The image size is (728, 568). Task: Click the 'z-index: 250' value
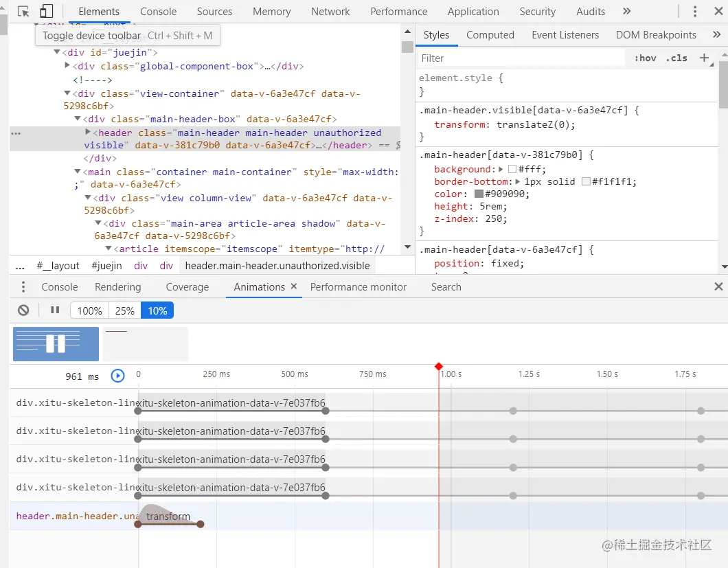[494, 218]
